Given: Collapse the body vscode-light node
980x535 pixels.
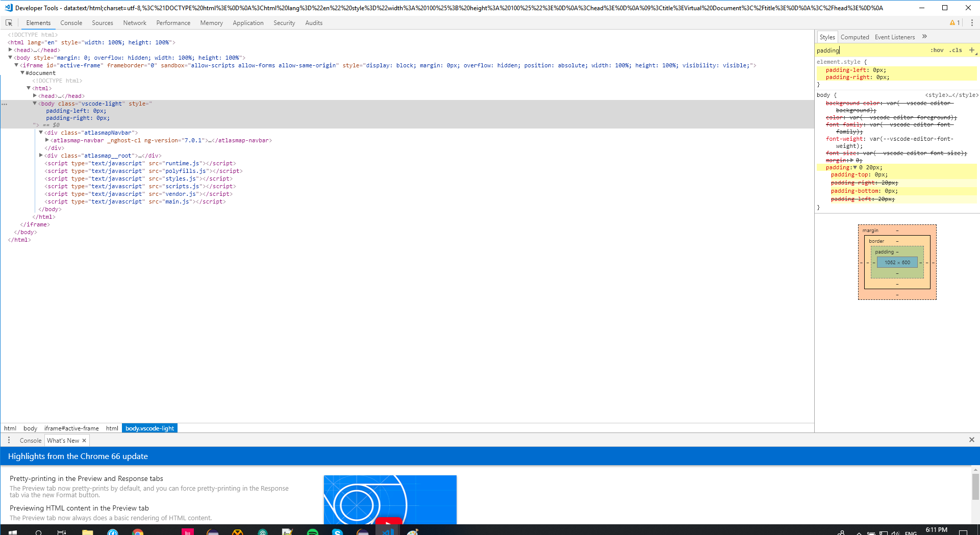Looking at the screenshot, I should tap(35, 104).
